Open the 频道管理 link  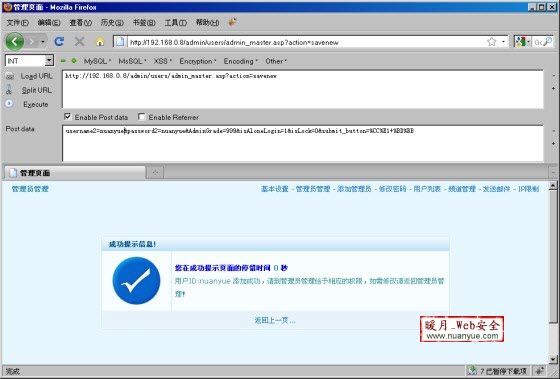[x=462, y=189]
